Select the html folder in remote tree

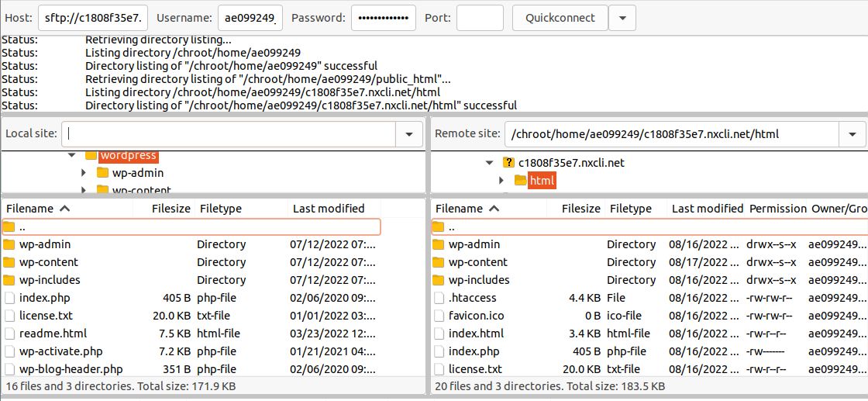542,180
